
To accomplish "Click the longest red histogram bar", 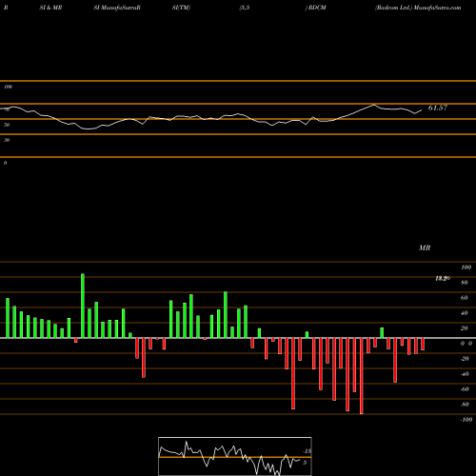I will click(x=362, y=376).
